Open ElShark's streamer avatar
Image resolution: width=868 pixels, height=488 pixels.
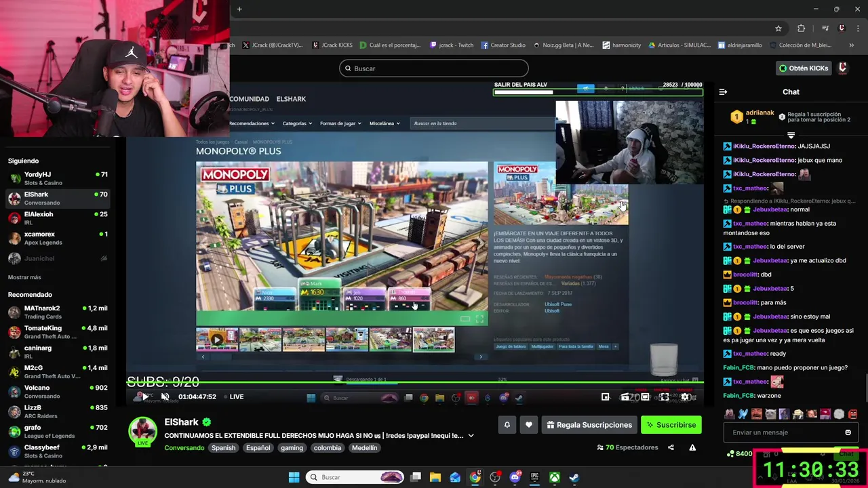tap(142, 431)
